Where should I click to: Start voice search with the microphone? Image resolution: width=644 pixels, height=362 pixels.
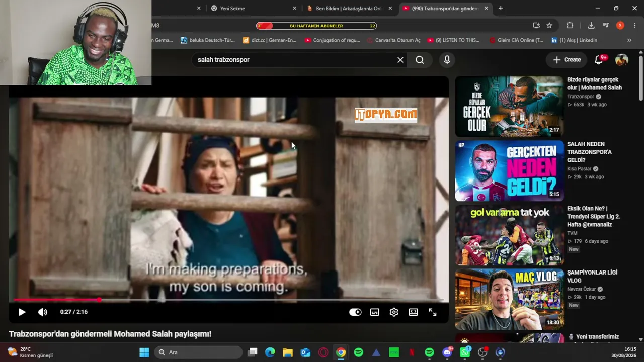(x=447, y=60)
